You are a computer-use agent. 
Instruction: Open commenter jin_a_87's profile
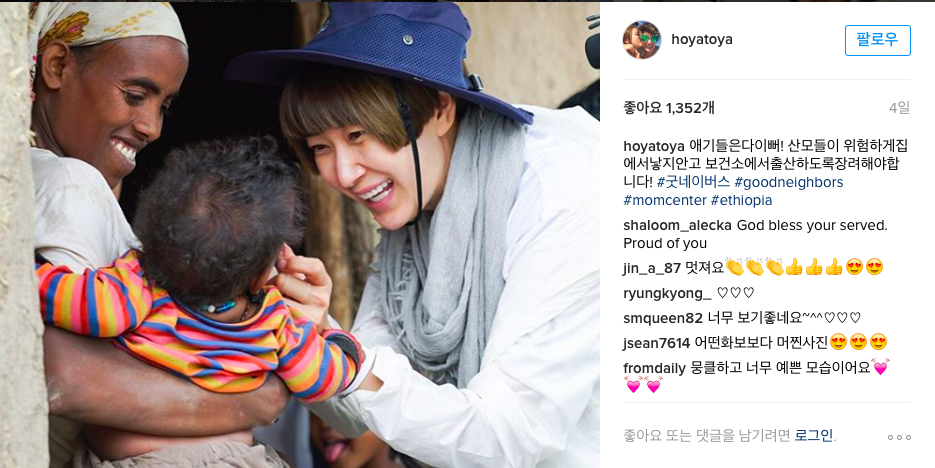[x=652, y=268]
